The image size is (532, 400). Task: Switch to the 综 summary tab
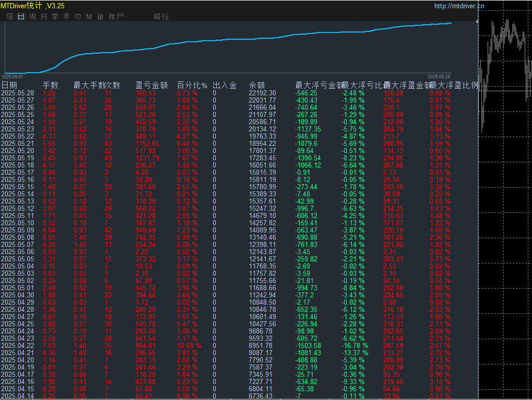[x=9, y=16]
